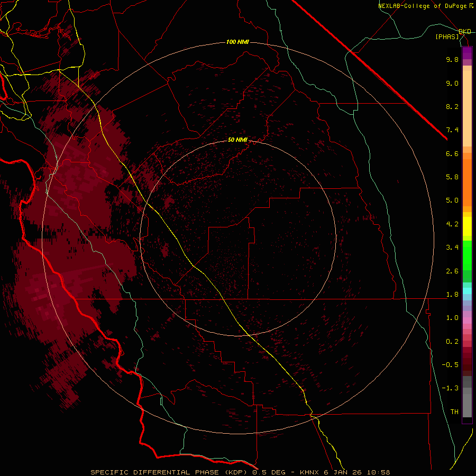Click the -0.5 value on the scale
Image resolution: width=476 pixels, height=476 pixels.
pos(450,365)
